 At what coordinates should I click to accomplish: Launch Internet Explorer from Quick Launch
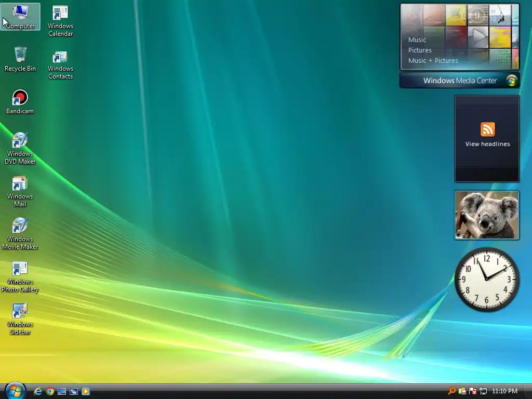37,391
